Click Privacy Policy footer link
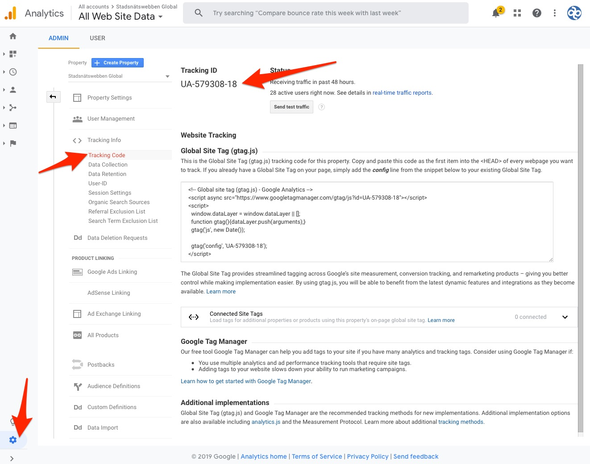 [367, 456]
